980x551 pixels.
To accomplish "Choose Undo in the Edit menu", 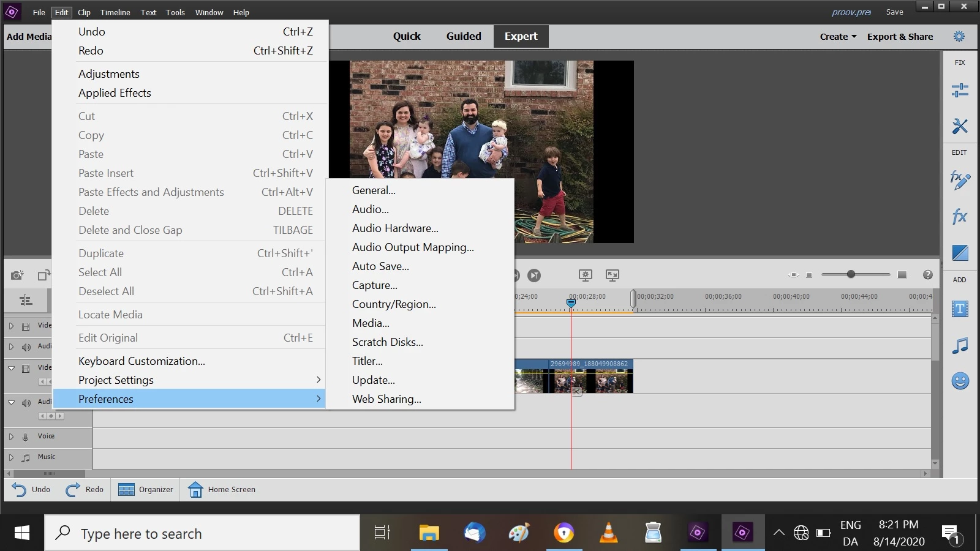I will [189, 32].
